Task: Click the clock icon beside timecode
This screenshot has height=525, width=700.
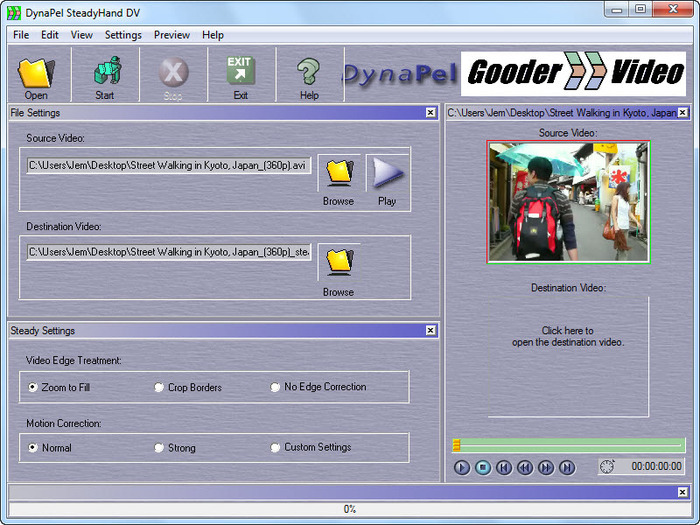Action: 607,467
